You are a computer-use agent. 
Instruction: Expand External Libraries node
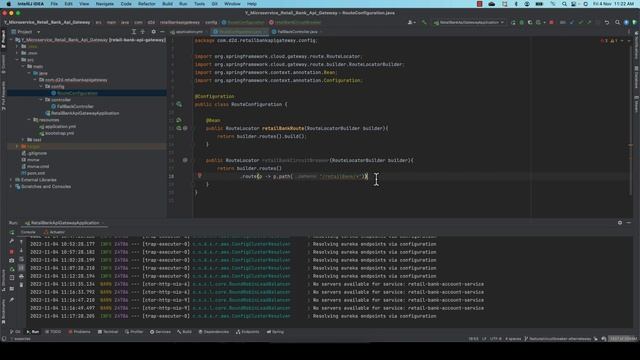tap(11, 180)
